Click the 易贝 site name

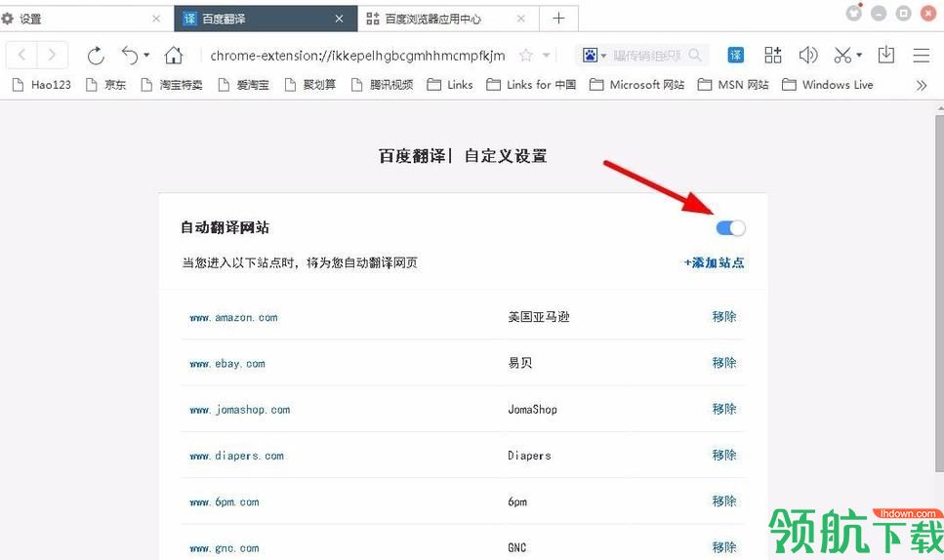[520, 363]
